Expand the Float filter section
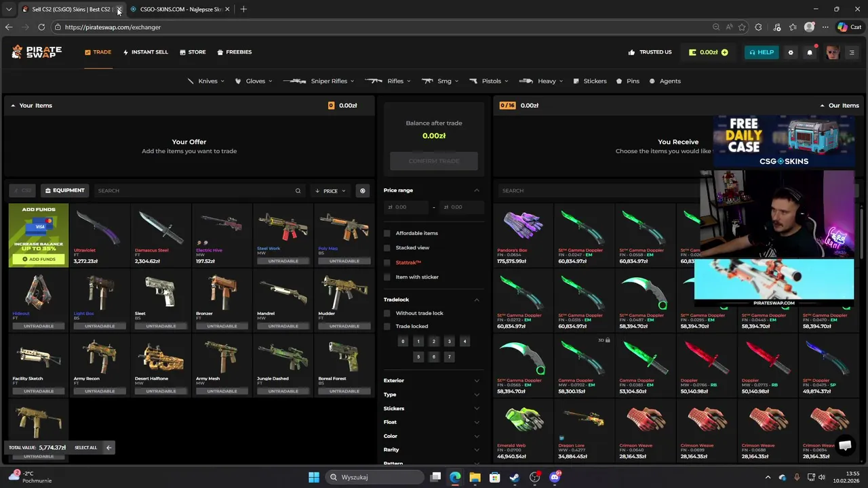 [433, 422]
